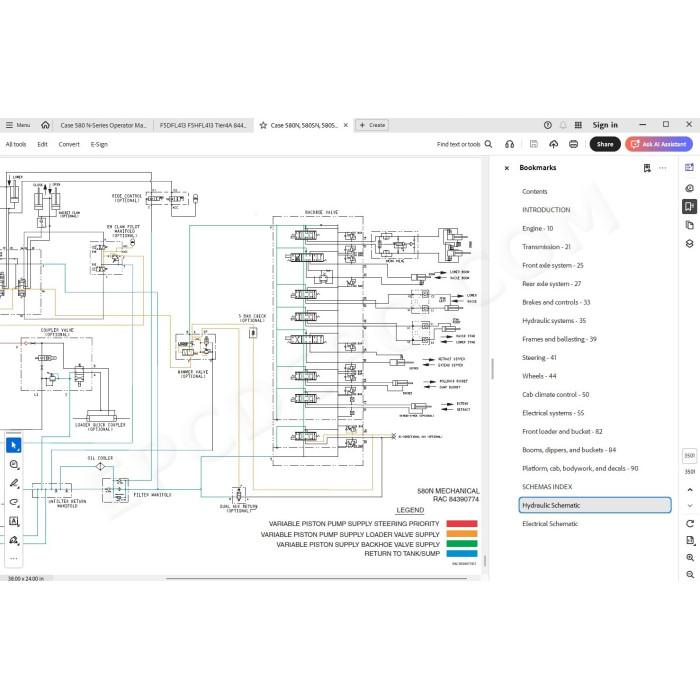Open the fill and sign stamp tool
Screen dimensions: 700x700
[x=14, y=540]
